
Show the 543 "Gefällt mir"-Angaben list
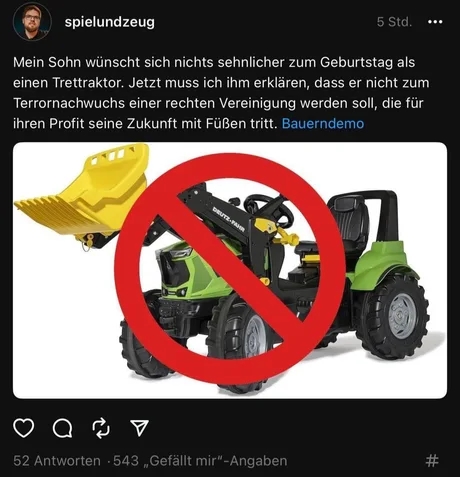click(x=200, y=461)
